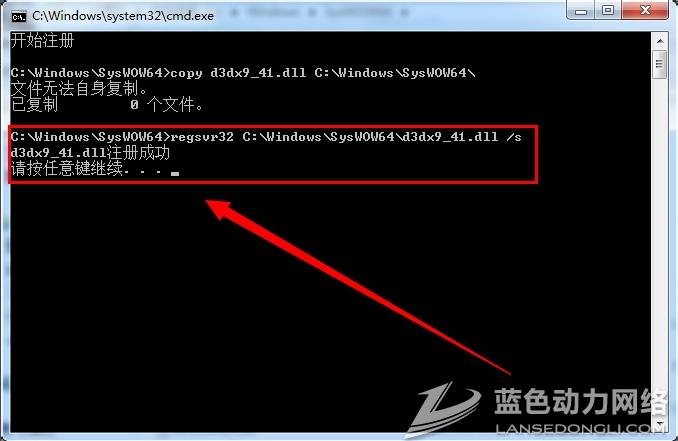Click the title bar text C:\Windows\system32\cmd.exe
The height and width of the screenshot is (441, 678).
tap(123, 16)
